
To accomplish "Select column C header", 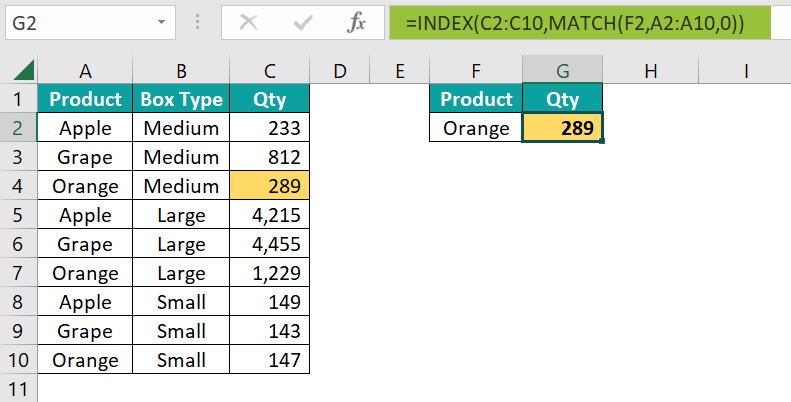I will [269, 71].
